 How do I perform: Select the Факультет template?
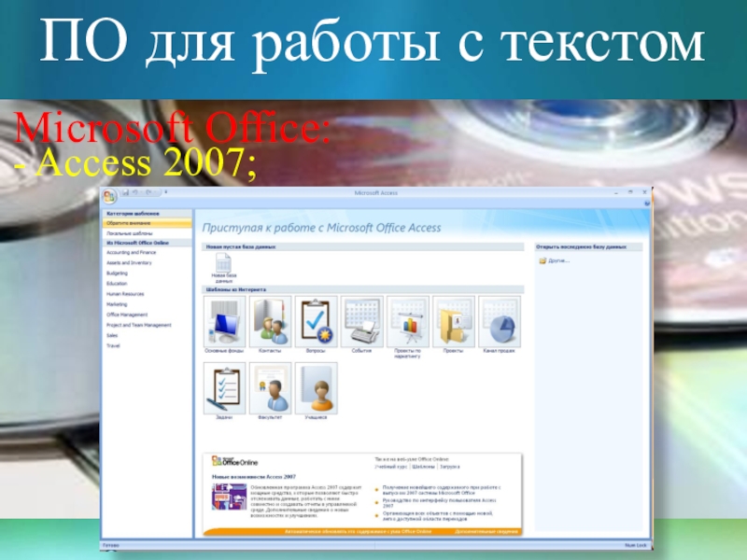(270, 387)
